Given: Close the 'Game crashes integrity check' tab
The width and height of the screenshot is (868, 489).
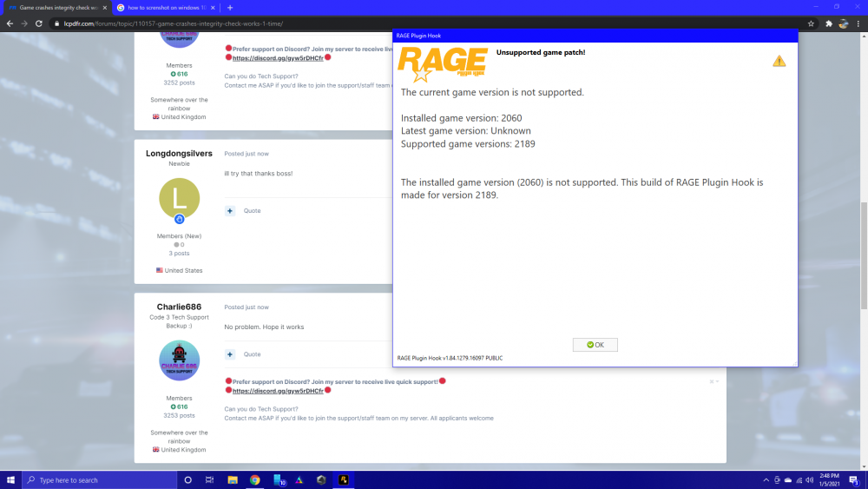Looking at the screenshot, I should coord(105,8).
